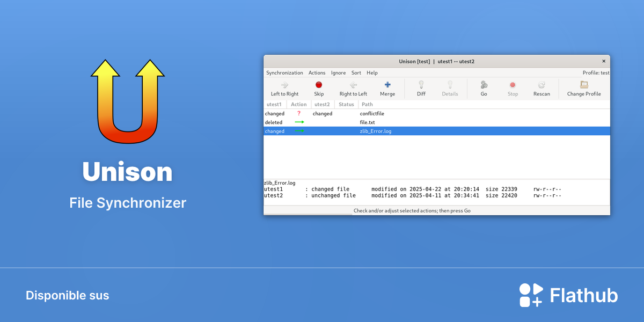This screenshot has height=322, width=644.
Task: Open the Synchronization menu
Action: tap(284, 72)
